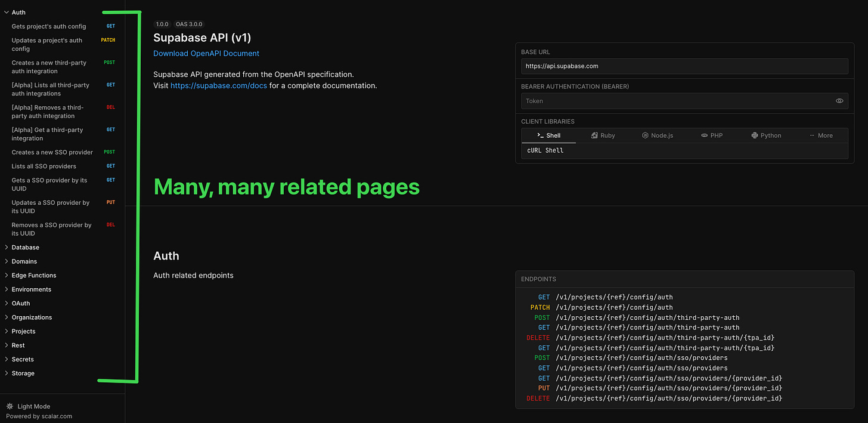Open the More client libraries menu
Screen dimensions: 868x423
(x=820, y=135)
